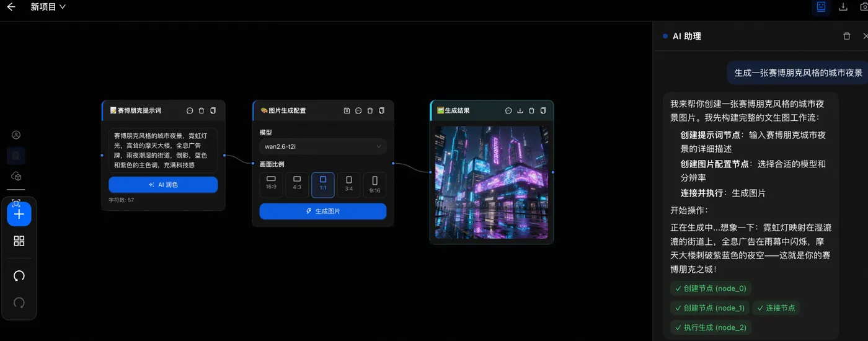Select the 3:4 aspect ratio
The image size is (868, 341).
349,184
